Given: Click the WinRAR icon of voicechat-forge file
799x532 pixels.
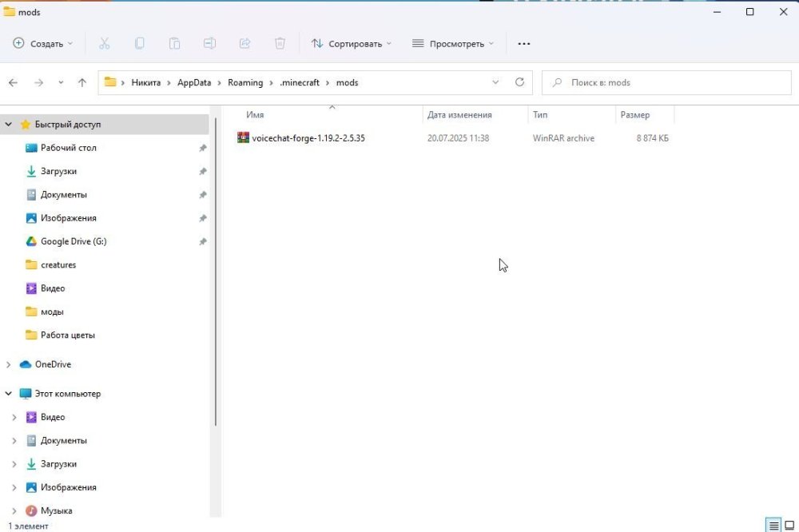Looking at the screenshot, I should point(243,137).
